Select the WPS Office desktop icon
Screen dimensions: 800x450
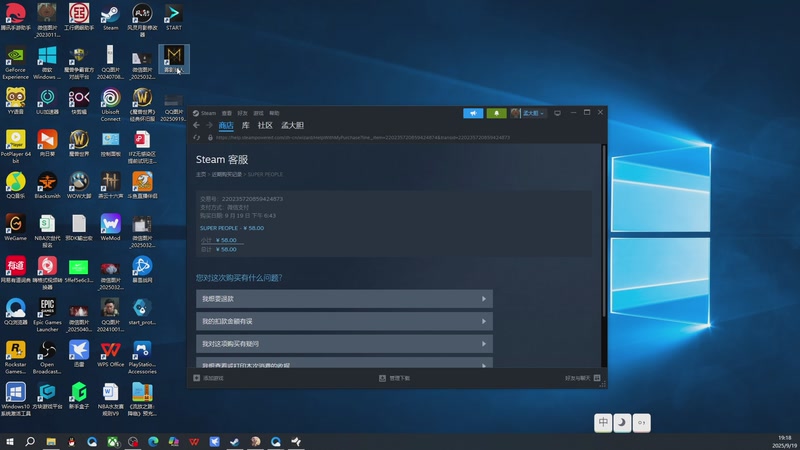point(110,354)
